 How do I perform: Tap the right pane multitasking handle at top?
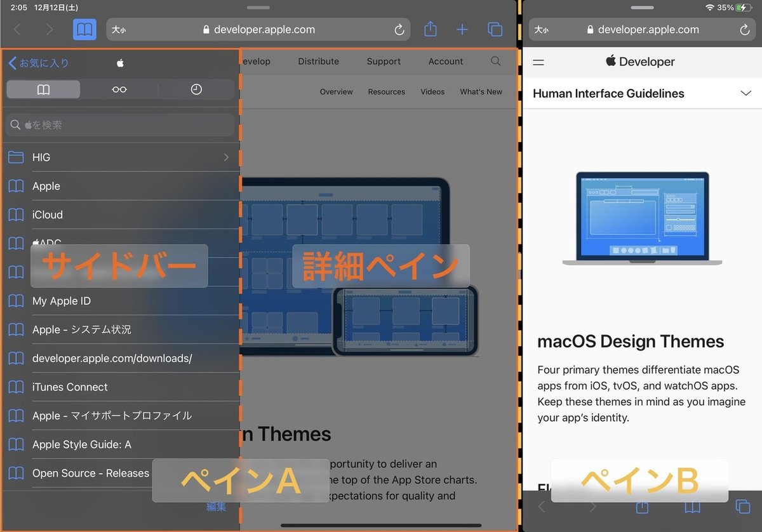[x=642, y=8]
